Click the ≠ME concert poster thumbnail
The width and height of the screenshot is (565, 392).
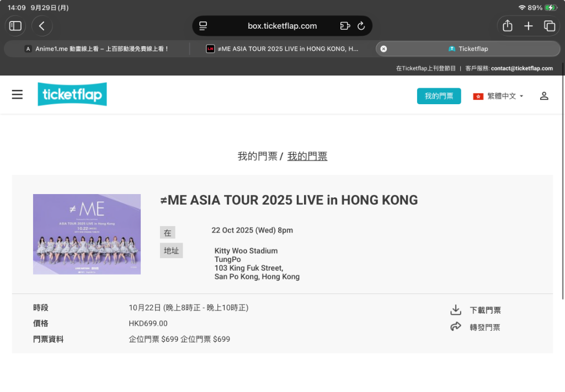87,234
